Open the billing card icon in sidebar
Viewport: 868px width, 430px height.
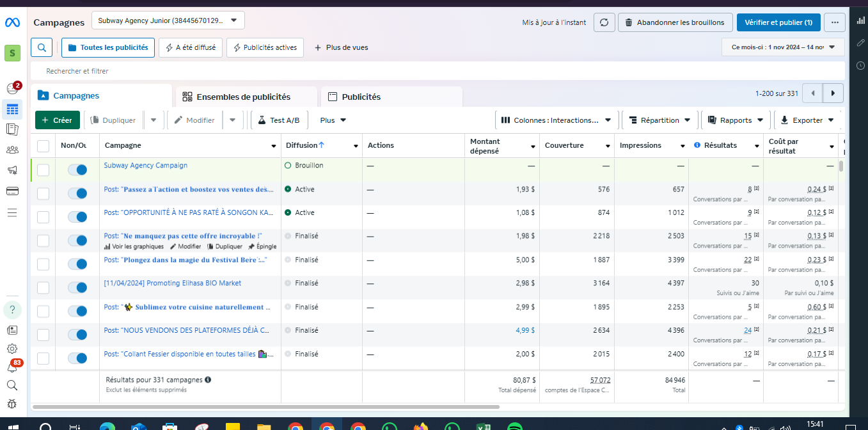12,191
